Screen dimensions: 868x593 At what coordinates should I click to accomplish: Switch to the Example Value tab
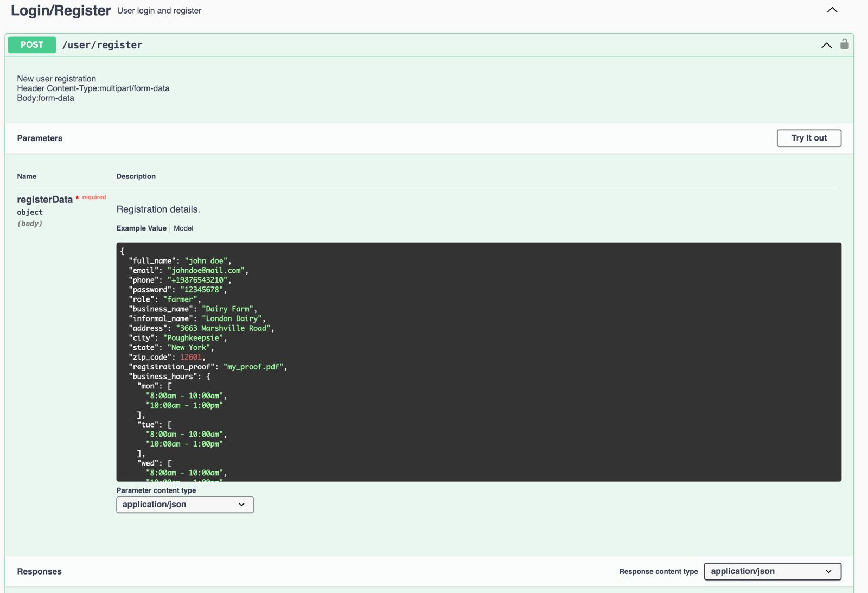pos(141,228)
